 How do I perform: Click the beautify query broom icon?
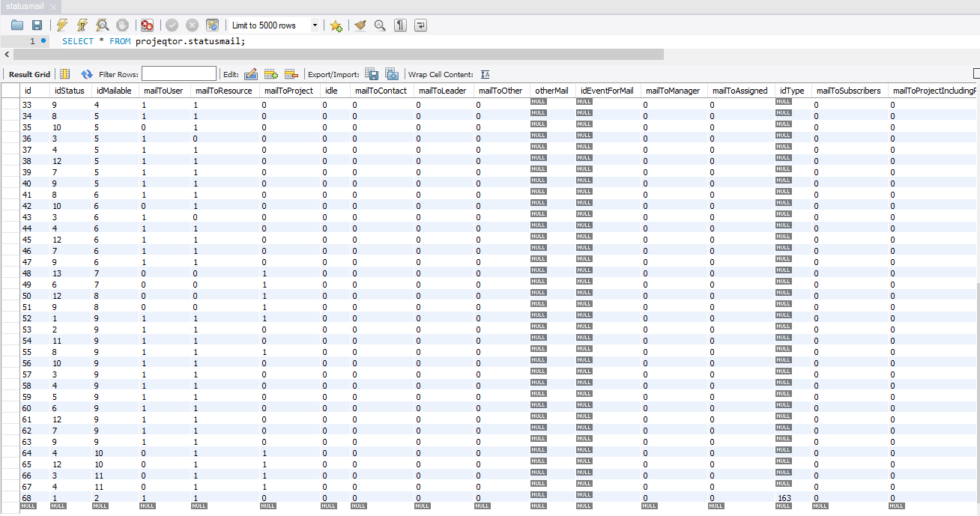click(360, 25)
